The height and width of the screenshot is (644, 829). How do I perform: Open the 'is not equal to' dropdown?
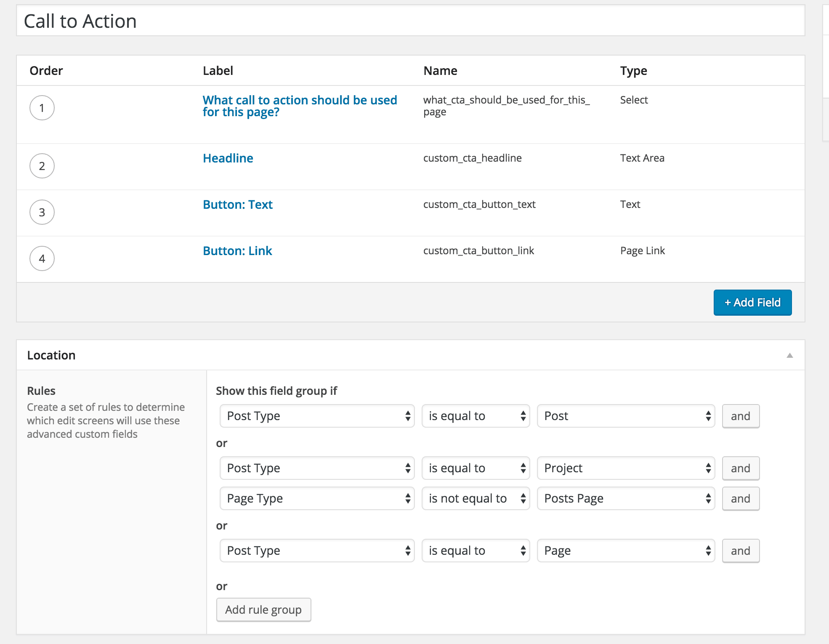[x=475, y=498]
